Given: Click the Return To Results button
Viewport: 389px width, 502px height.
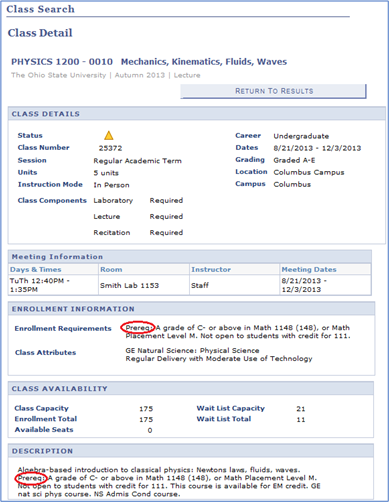Looking at the screenshot, I should 273,91.
